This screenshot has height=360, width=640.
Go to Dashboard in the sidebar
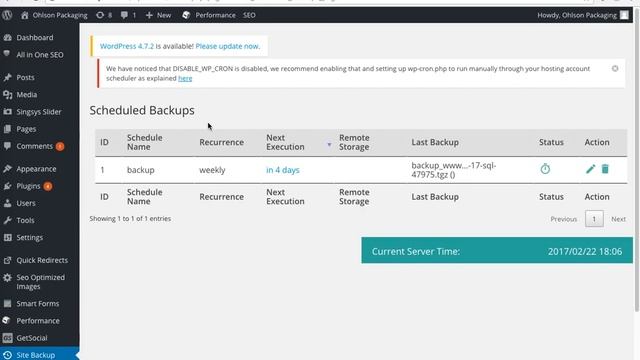pos(35,38)
